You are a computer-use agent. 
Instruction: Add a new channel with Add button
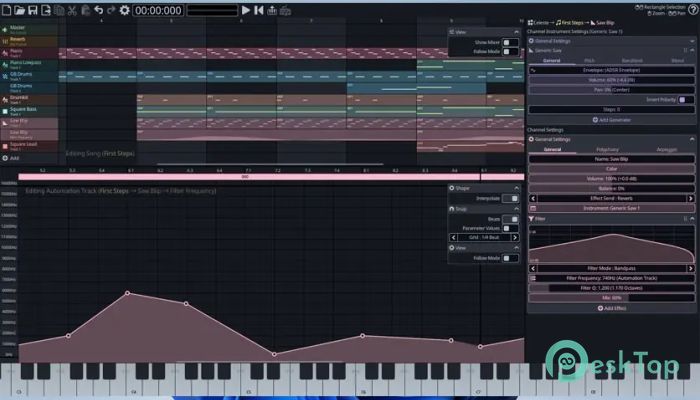11,158
